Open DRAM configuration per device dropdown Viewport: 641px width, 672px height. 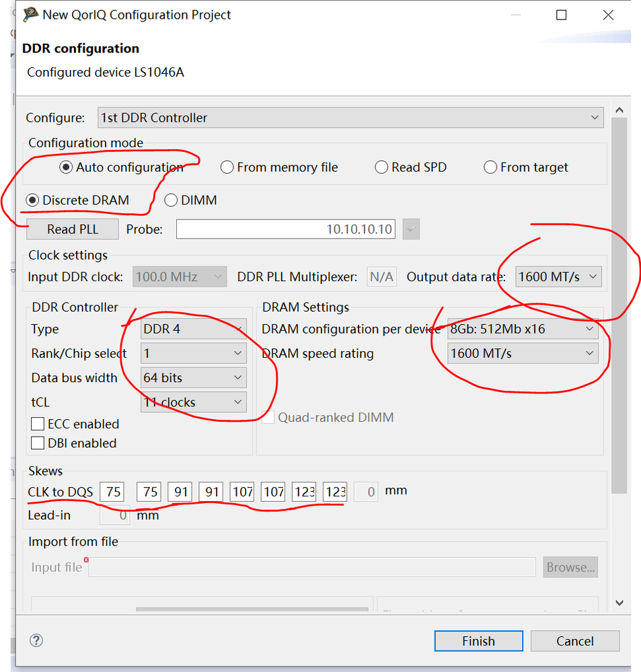(x=523, y=329)
